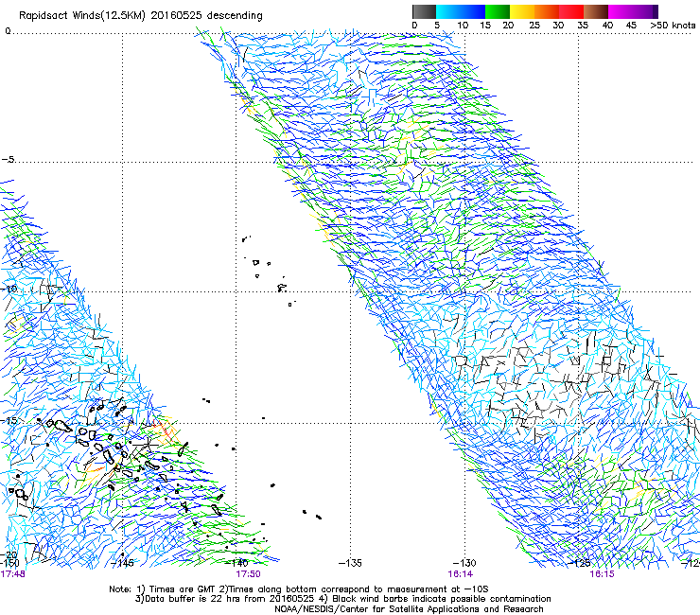Viewport: 700px width, 615px height.
Task: Click the NOAA/NESDIS Center for Satellite Applications credit
Action: point(409,609)
